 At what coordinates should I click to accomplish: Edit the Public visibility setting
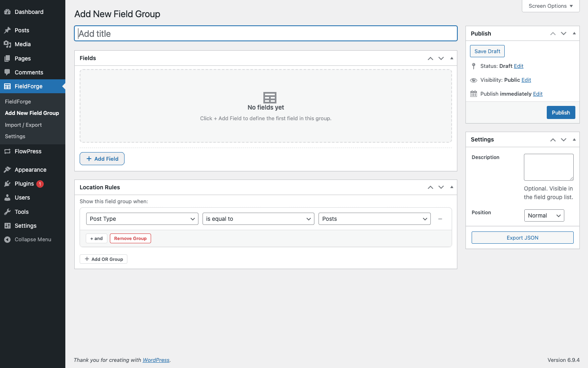tap(526, 80)
